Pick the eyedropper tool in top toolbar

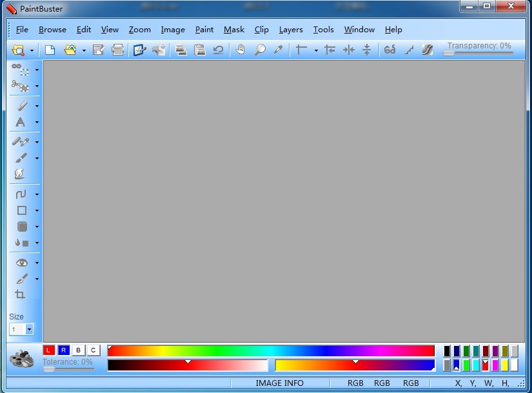click(279, 50)
